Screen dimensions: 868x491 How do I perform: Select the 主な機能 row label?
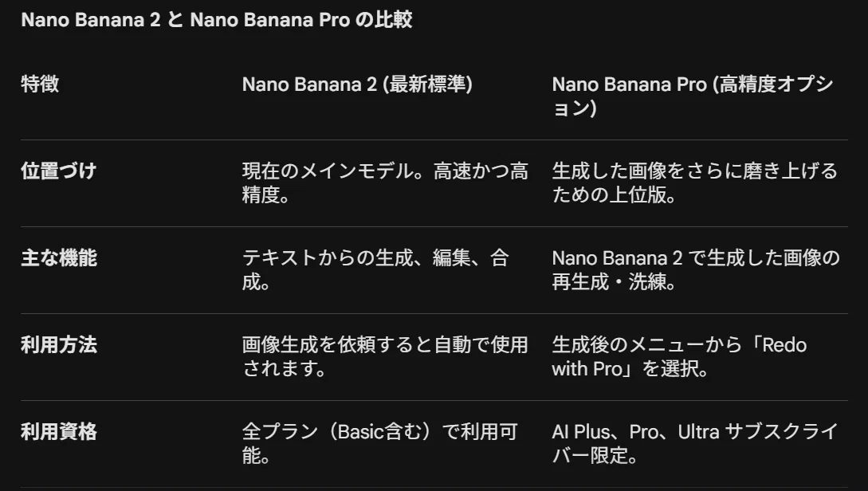[x=59, y=258]
